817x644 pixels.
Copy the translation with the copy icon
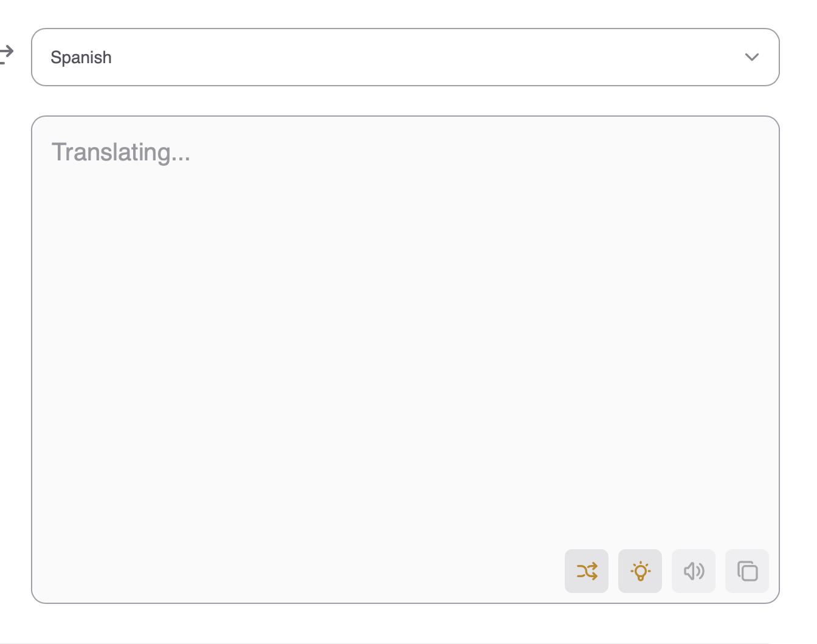point(747,571)
